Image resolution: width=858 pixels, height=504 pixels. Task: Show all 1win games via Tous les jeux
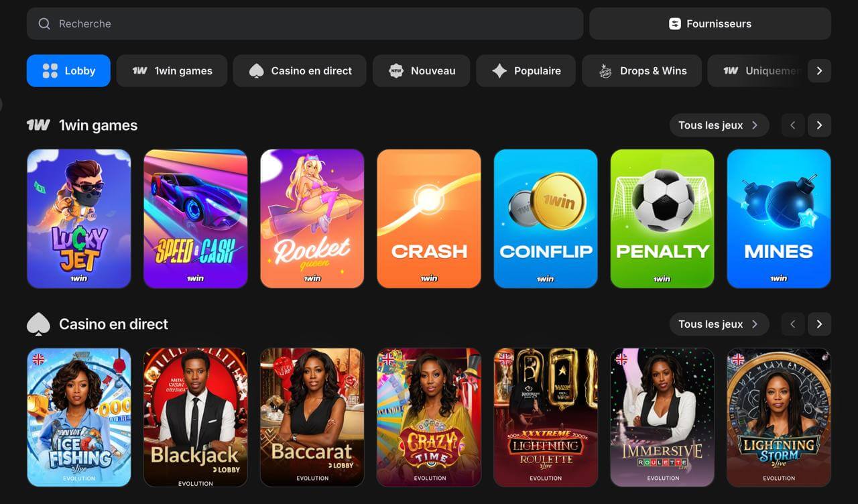(x=719, y=125)
